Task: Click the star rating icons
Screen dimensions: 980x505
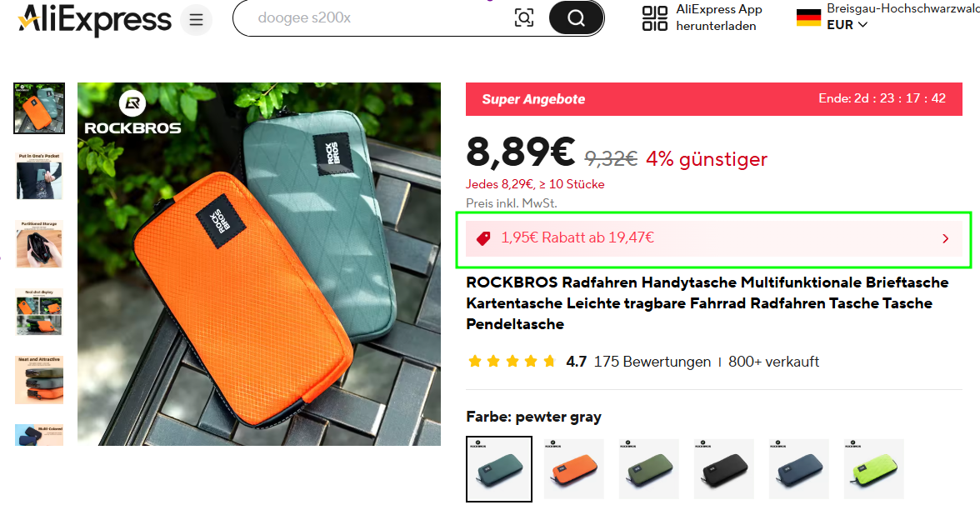Action: coord(512,362)
